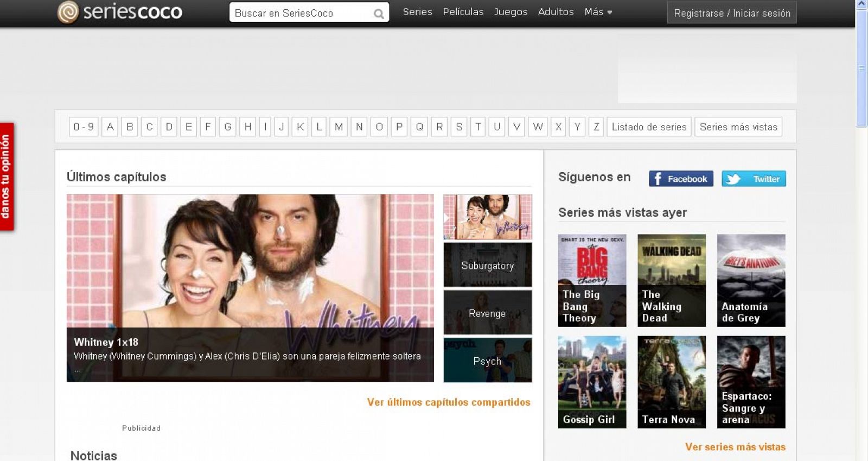Screen dimensions: 868x461
Task: Filter series by letter L
Action: pyautogui.click(x=319, y=127)
